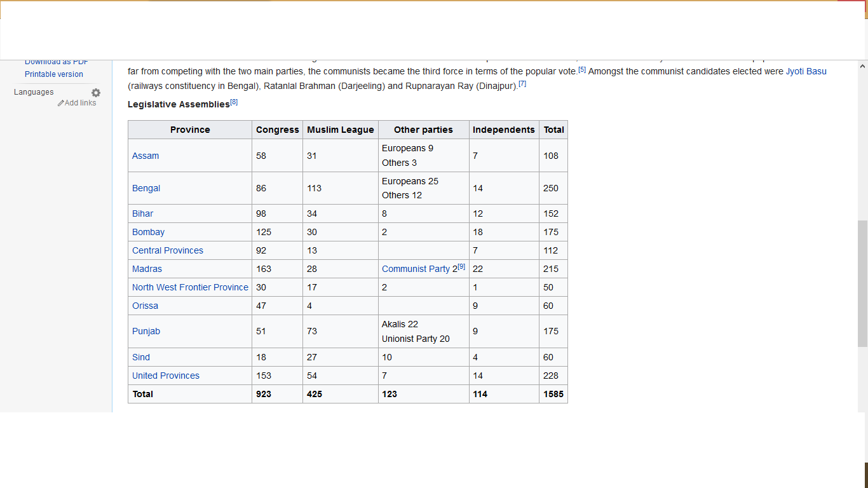The image size is (868, 488).
Task: Select Bengal's Europeans 25 entry
Action: pyautogui.click(x=410, y=181)
